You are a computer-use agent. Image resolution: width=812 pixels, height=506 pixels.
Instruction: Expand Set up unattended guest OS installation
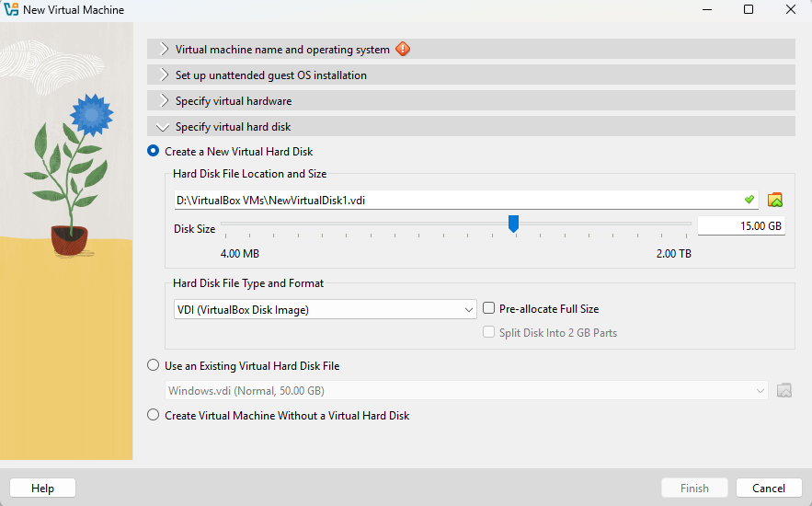(471, 75)
